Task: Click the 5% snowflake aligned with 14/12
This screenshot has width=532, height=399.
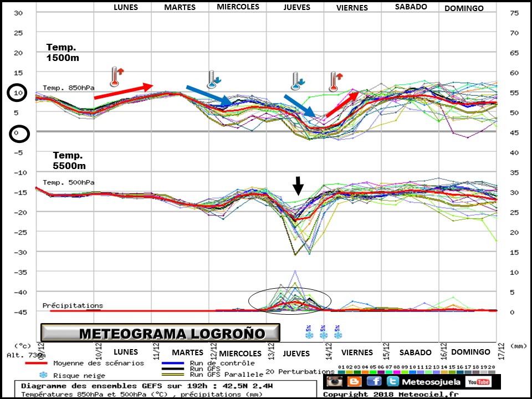Action: (x=323, y=332)
